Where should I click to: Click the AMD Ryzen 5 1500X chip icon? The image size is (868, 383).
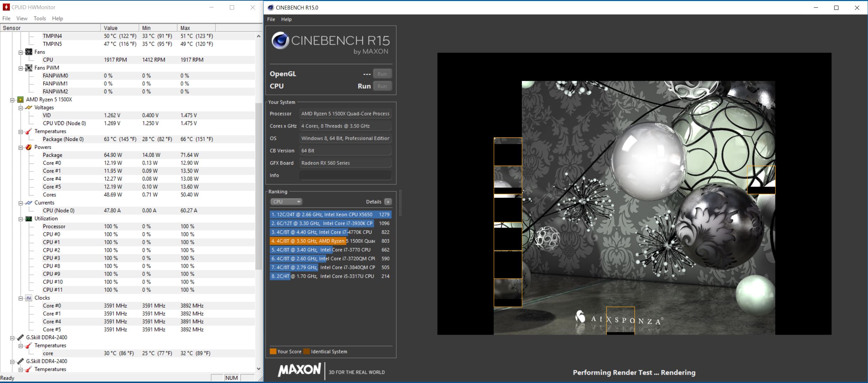(x=20, y=99)
